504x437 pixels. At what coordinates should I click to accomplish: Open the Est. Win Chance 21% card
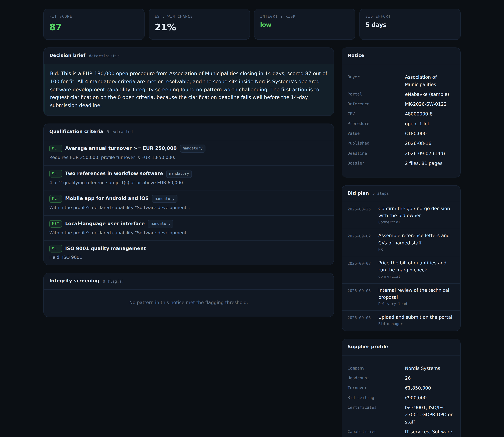point(199,24)
